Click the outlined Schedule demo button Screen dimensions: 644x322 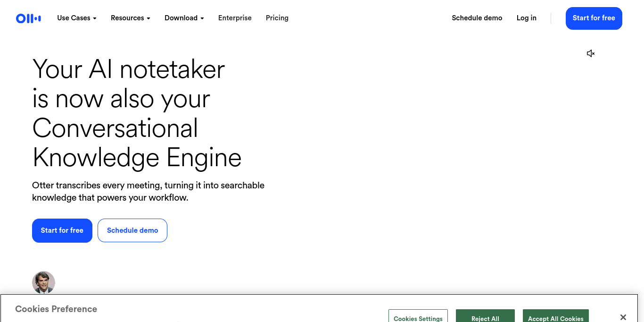tap(132, 230)
